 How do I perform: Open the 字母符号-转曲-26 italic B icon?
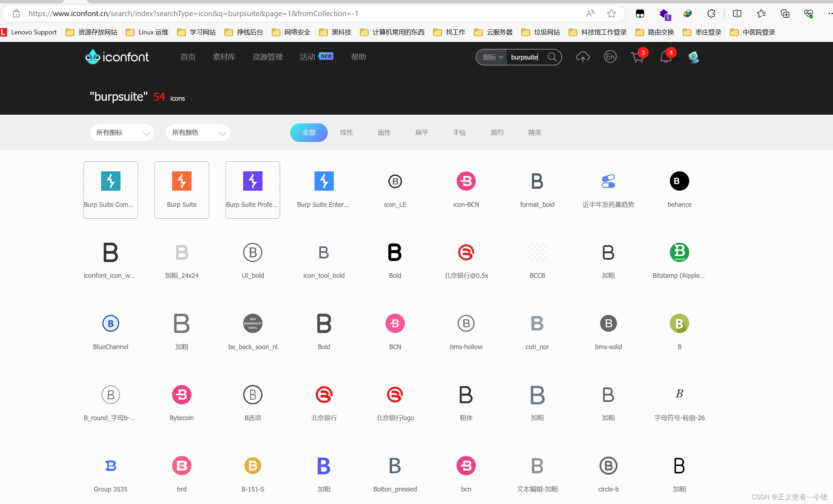point(680,394)
